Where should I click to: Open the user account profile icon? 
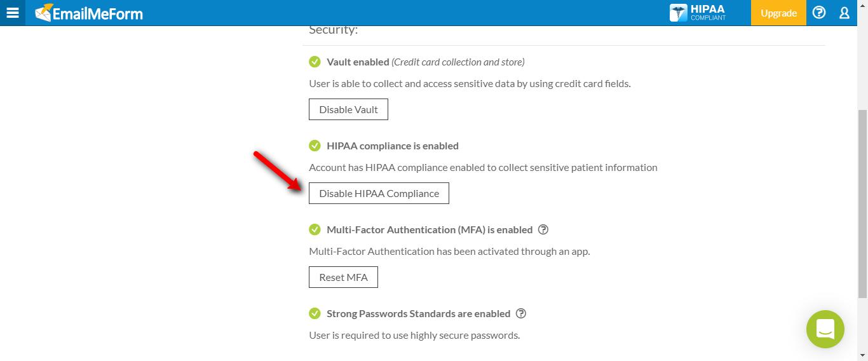point(844,13)
